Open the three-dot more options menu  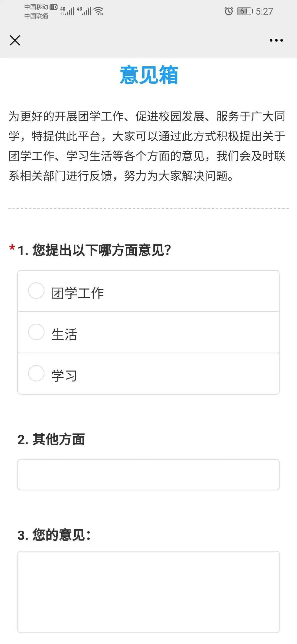(x=276, y=40)
